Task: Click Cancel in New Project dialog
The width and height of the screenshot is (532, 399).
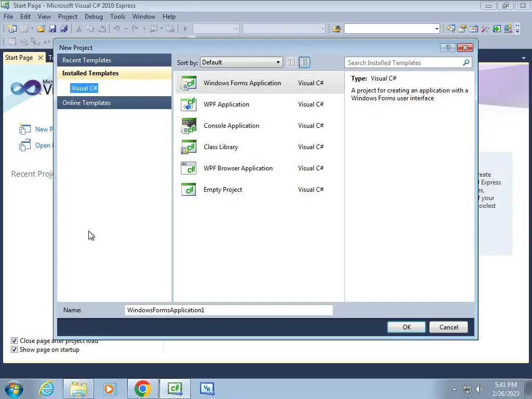Action: [x=448, y=327]
